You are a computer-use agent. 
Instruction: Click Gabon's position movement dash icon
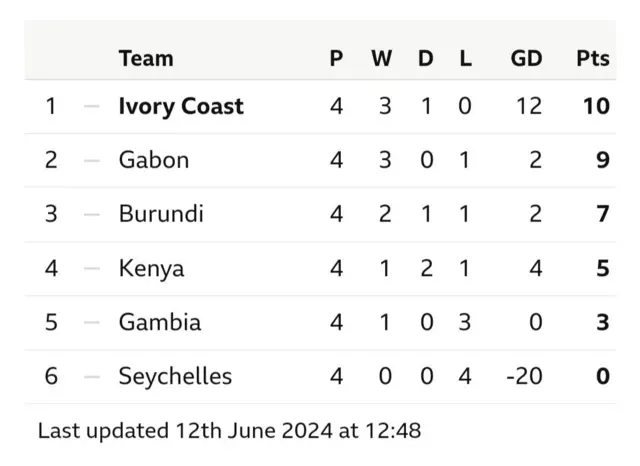92,160
